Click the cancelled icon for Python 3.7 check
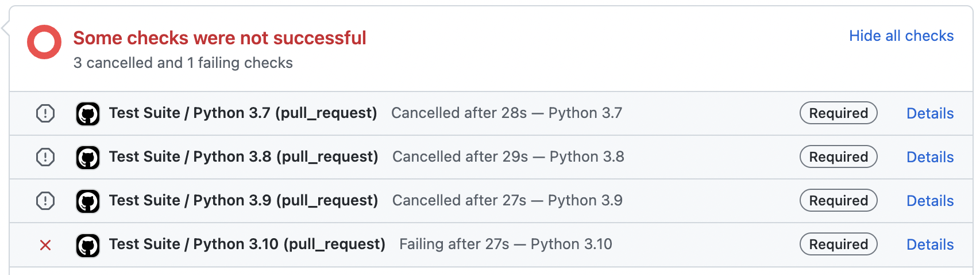The width and height of the screenshot is (980, 275). (45, 113)
